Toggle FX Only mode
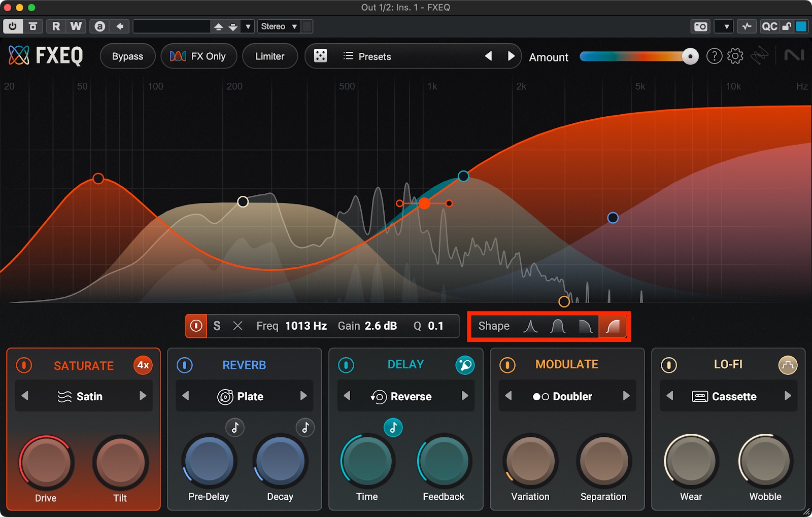The height and width of the screenshot is (517, 812). click(x=199, y=56)
